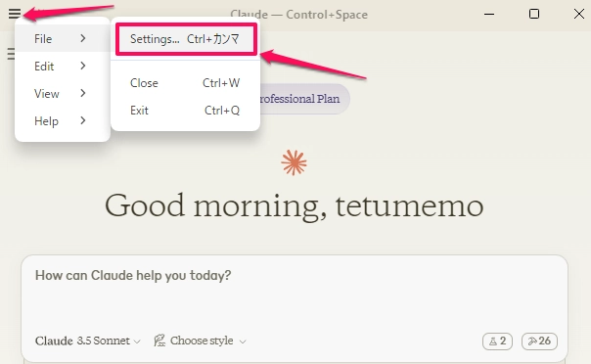
Task: Click the sidebar toggle icon behind the menu
Action: (x=11, y=54)
